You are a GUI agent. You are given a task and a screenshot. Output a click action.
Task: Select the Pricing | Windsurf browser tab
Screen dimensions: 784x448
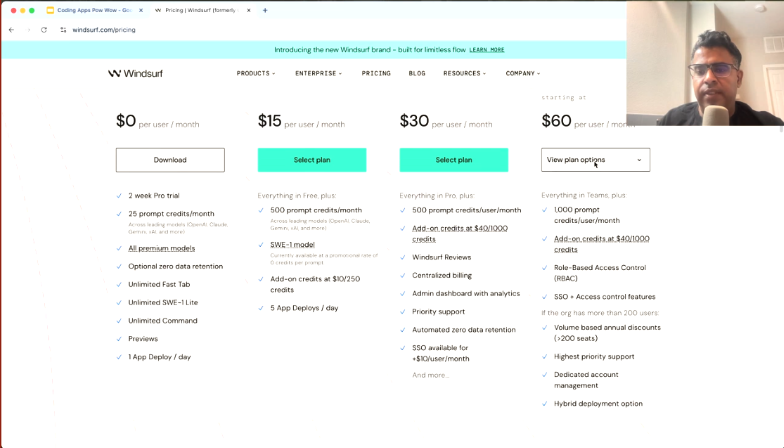click(201, 10)
